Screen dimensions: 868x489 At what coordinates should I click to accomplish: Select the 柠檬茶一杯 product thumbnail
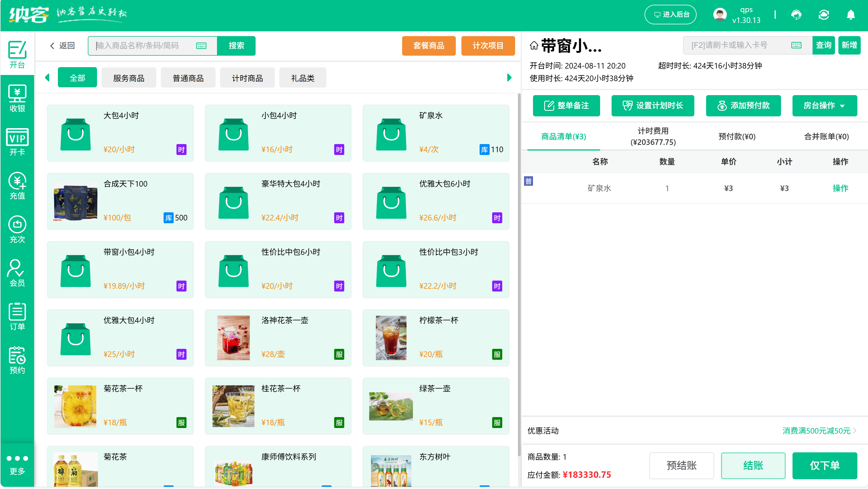click(x=391, y=338)
